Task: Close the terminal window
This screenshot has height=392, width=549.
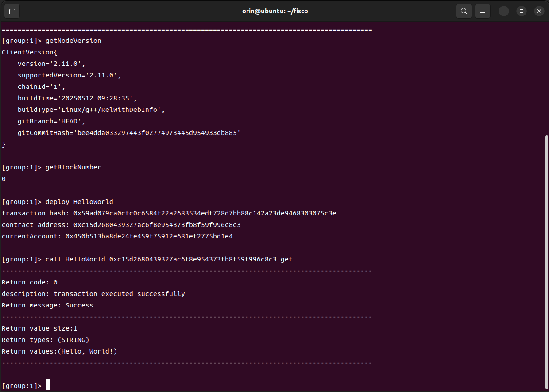Action: click(539, 11)
